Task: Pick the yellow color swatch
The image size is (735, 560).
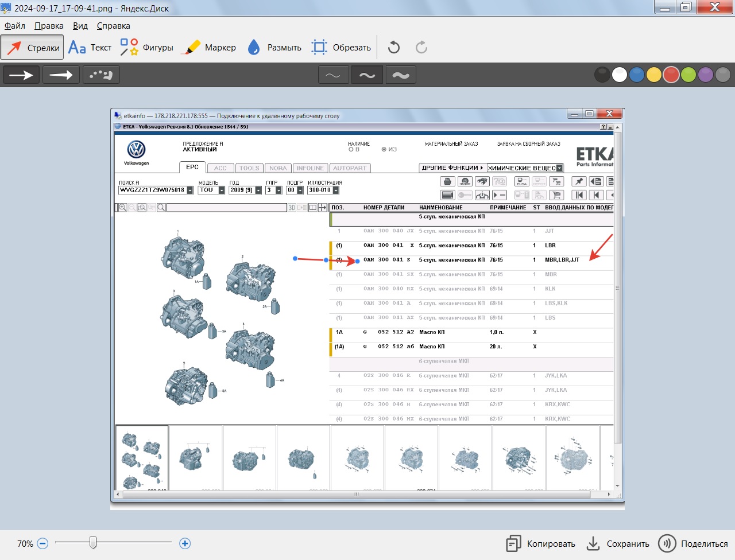Action: (x=653, y=75)
